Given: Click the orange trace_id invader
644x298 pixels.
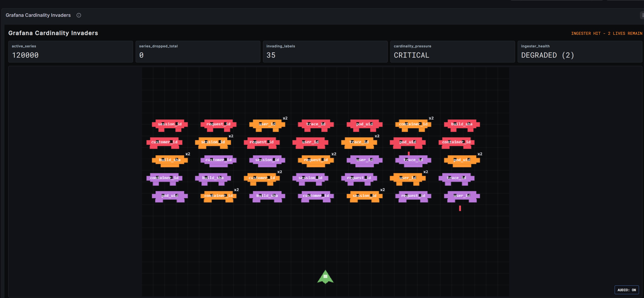Looking at the screenshot, I should (359, 143).
